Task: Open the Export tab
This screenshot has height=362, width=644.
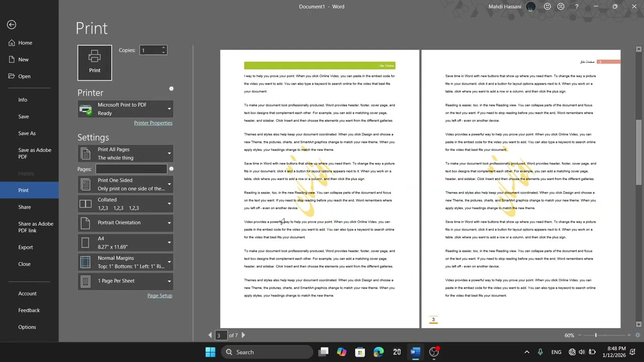Action: 29,247
